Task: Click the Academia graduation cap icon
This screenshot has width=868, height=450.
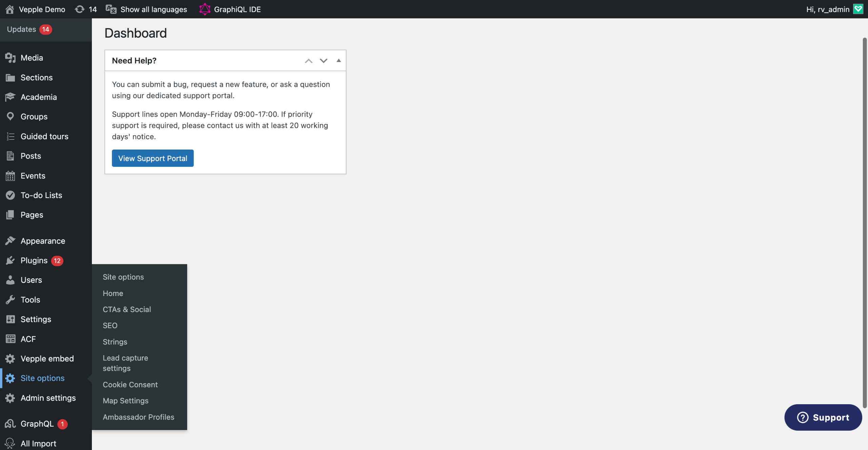Action: pyautogui.click(x=10, y=97)
